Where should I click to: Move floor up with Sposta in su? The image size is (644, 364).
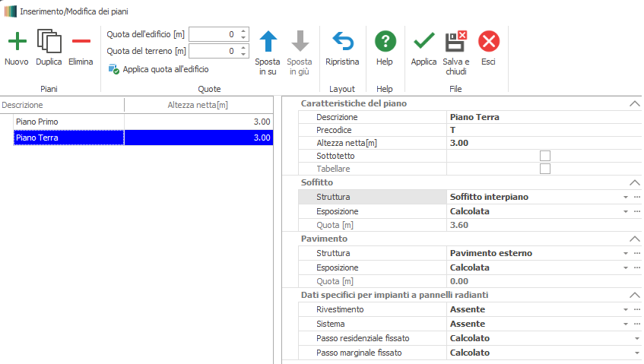pos(268,41)
